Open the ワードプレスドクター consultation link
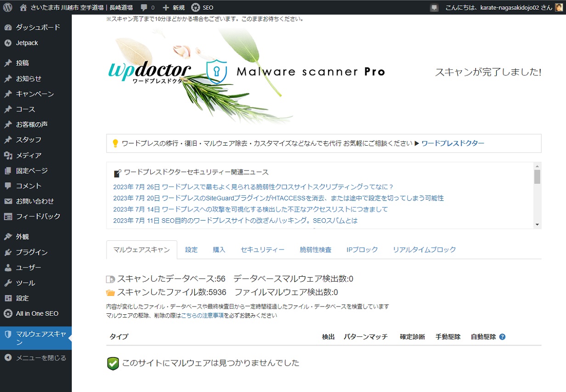Image resolution: width=566 pixels, height=392 pixels. coord(453,143)
